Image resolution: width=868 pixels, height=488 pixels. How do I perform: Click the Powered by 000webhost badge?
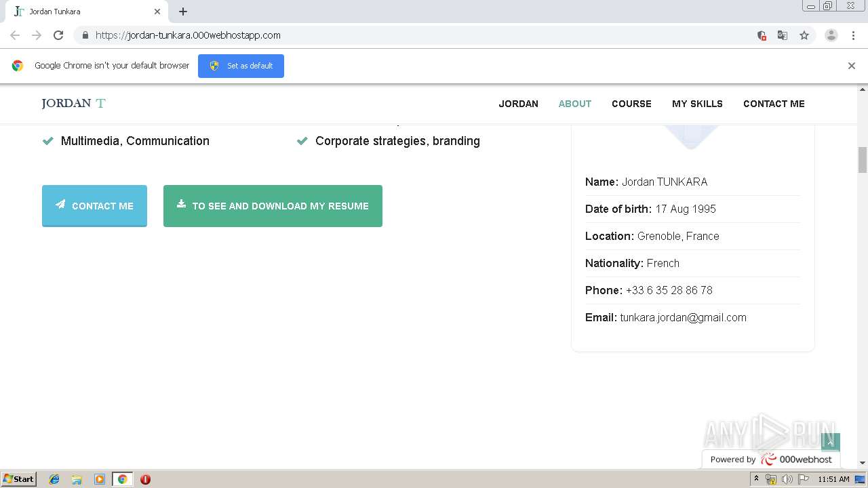tap(771, 459)
